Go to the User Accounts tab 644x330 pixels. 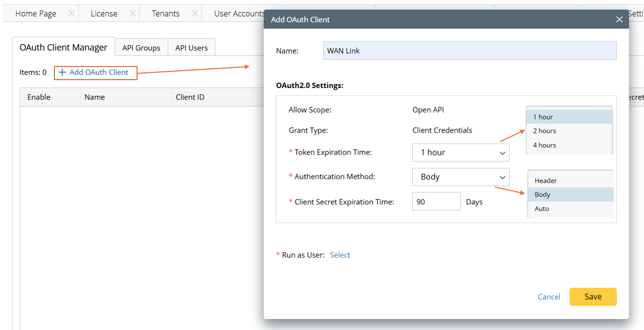[239, 14]
